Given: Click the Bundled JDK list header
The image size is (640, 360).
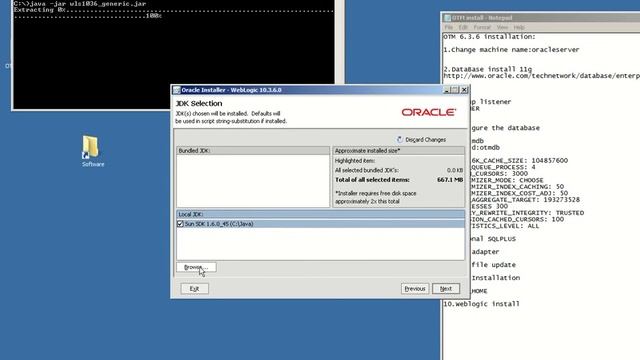Looking at the screenshot, I should point(253,151).
